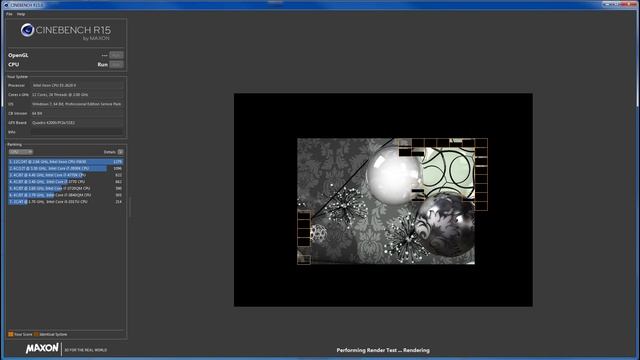Click the MAXON logo at the bottom
This screenshot has width=640, height=360.
click(x=42, y=348)
